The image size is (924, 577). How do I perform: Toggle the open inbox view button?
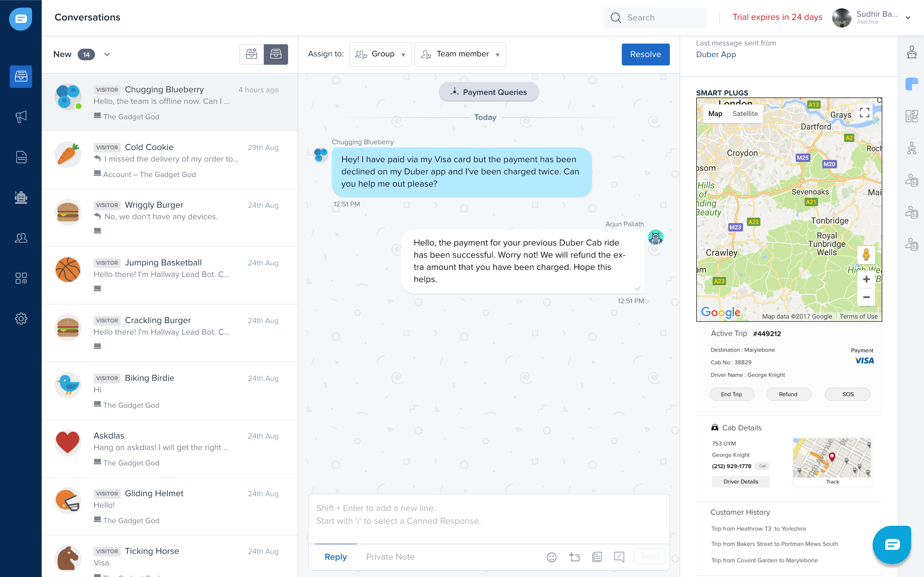251,54
